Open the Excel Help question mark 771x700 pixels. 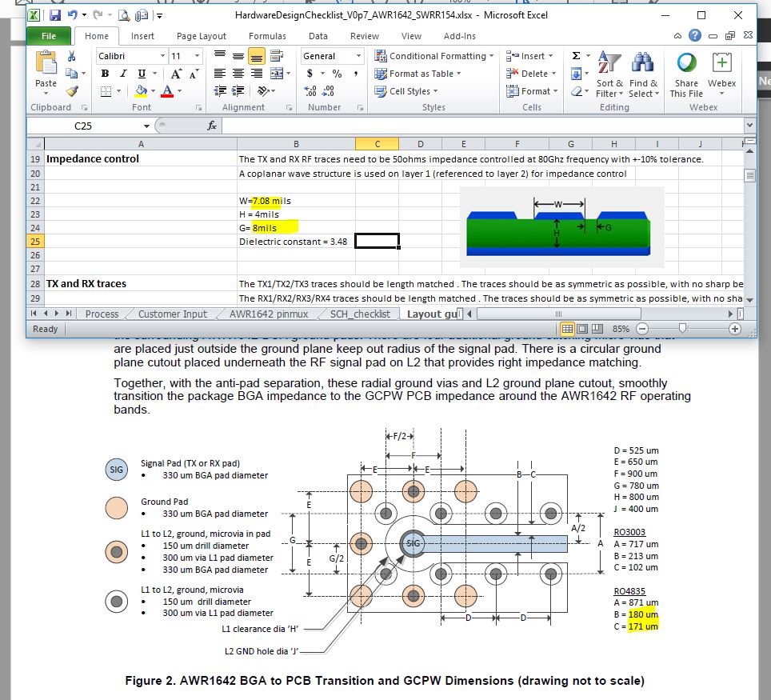point(695,35)
